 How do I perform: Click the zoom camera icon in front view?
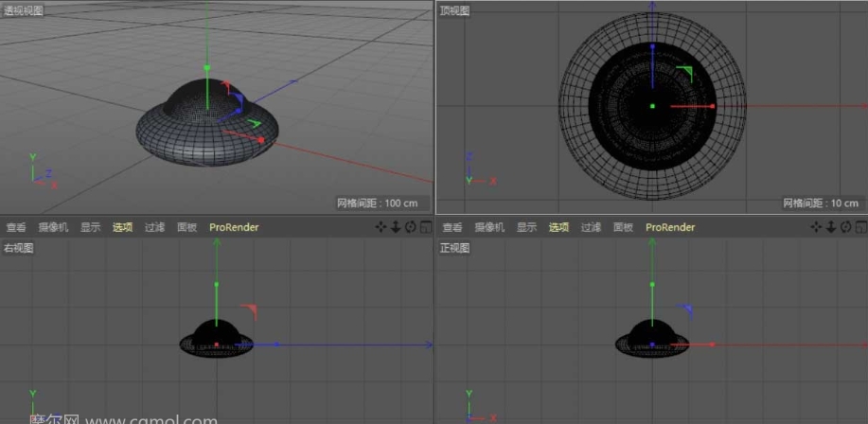(831, 227)
